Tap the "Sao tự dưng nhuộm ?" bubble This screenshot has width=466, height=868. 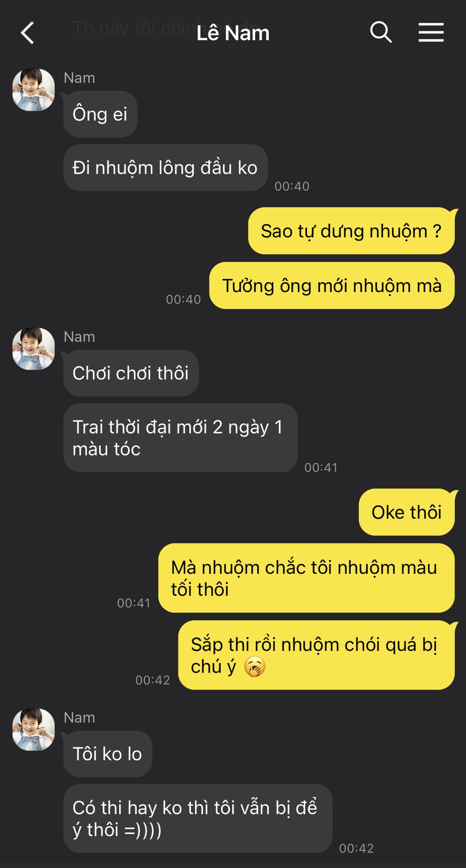click(351, 231)
